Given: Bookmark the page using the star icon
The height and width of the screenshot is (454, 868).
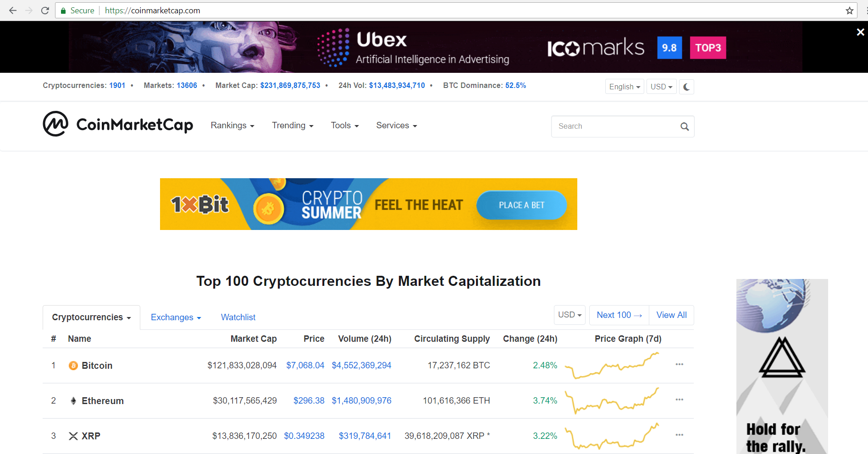Looking at the screenshot, I should pos(849,10).
